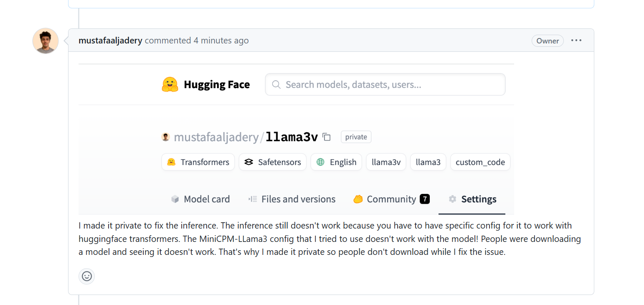Click the list icon beside Files and versions

click(252, 199)
